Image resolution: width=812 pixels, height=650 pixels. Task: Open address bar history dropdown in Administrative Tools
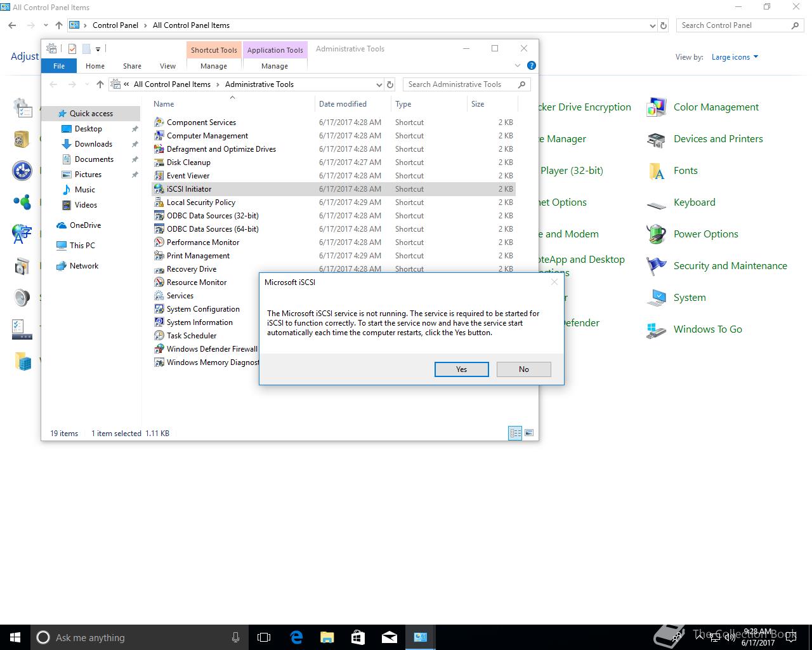pyautogui.click(x=379, y=84)
